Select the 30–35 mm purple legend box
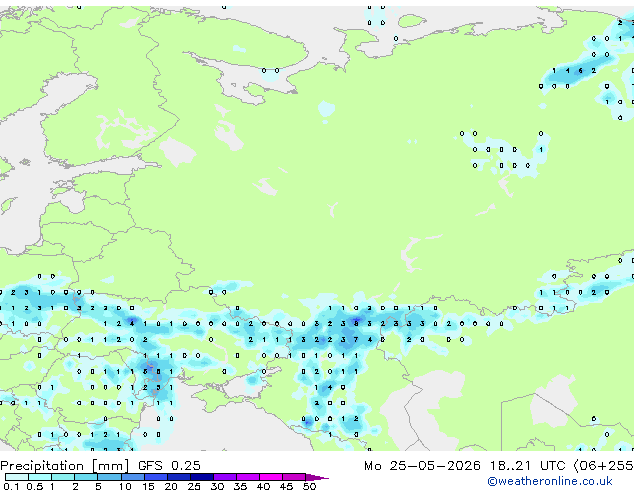634x490 pixels. coord(225,477)
